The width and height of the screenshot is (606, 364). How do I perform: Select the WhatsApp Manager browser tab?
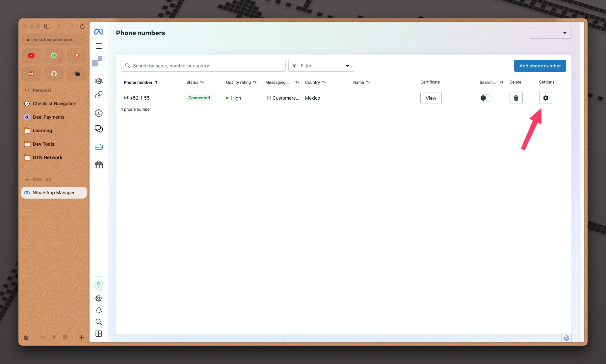point(54,193)
